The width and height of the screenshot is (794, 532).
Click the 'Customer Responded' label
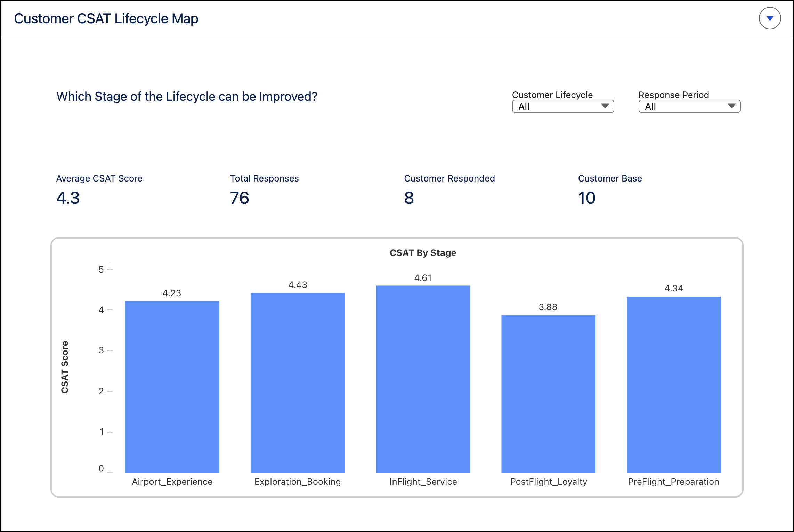pos(449,178)
